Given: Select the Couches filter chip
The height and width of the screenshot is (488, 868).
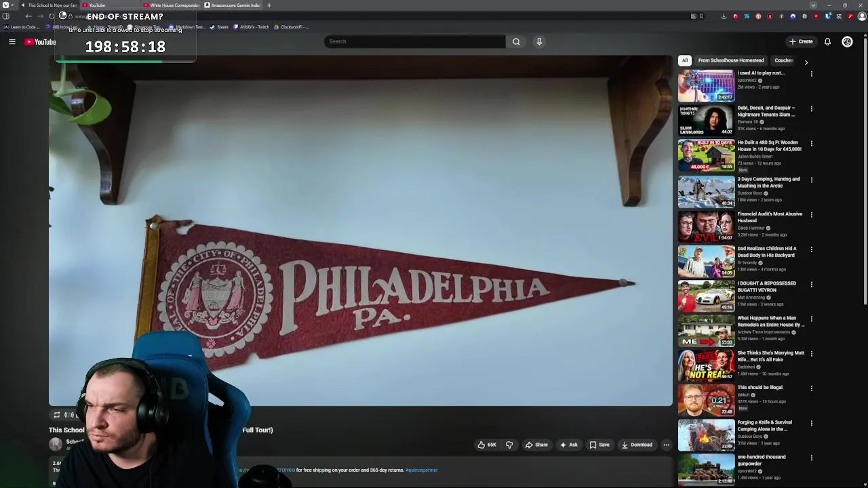Looking at the screenshot, I should coord(784,60).
